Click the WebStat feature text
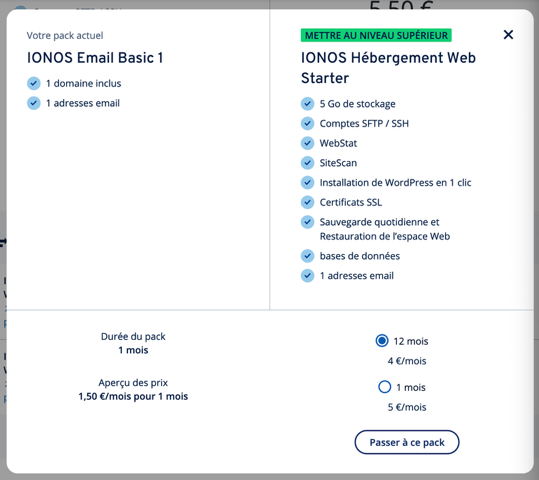This screenshot has height=480, width=539. (x=338, y=143)
